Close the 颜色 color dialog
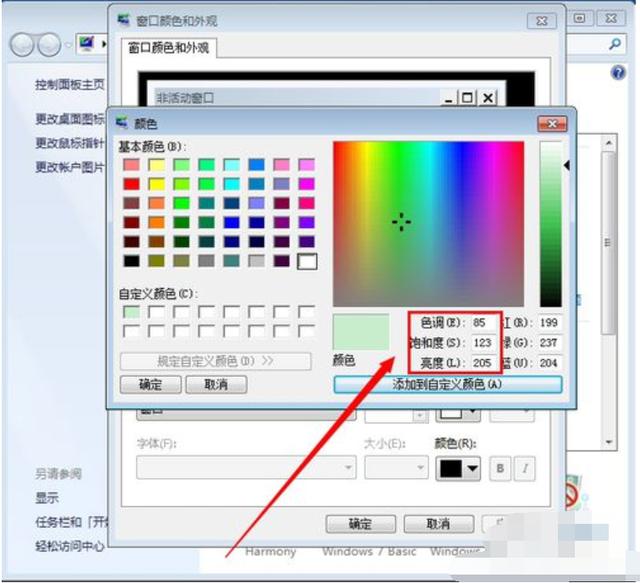Screen dimensions: 640x583 coord(551,123)
